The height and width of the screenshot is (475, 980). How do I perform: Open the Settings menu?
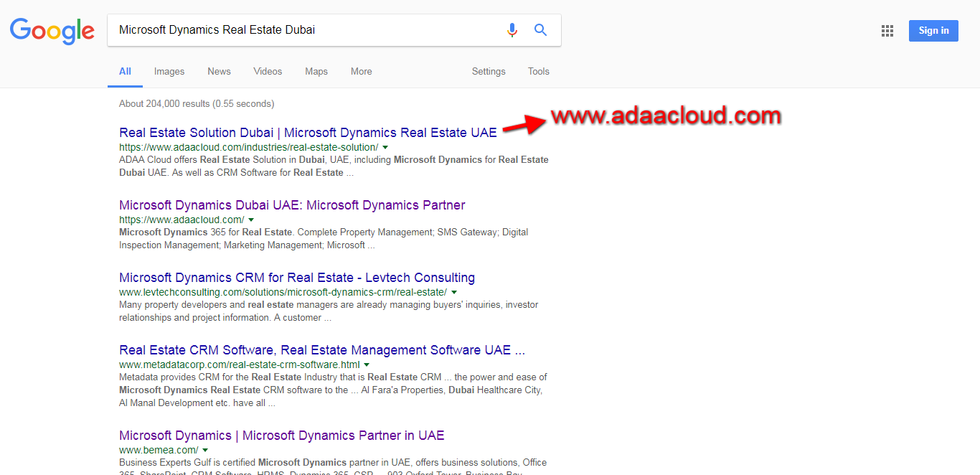coord(489,72)
